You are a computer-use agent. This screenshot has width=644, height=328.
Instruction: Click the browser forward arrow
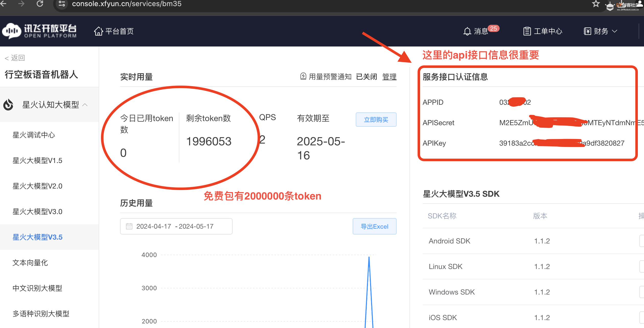click(x=21, y=4)
